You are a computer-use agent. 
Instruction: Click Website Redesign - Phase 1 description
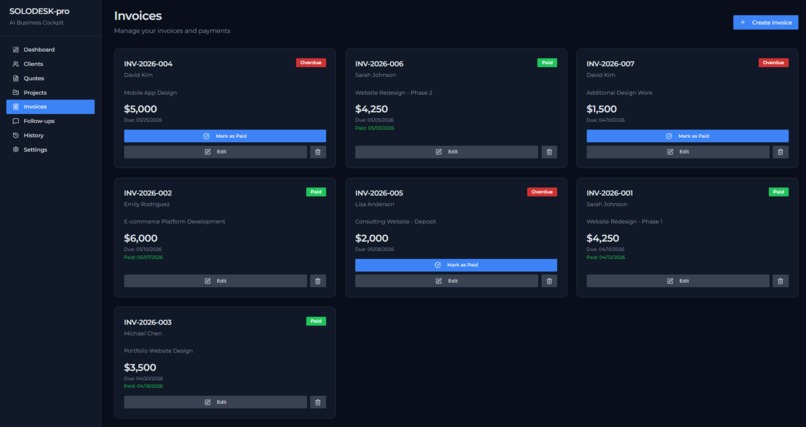coord(625,222)
